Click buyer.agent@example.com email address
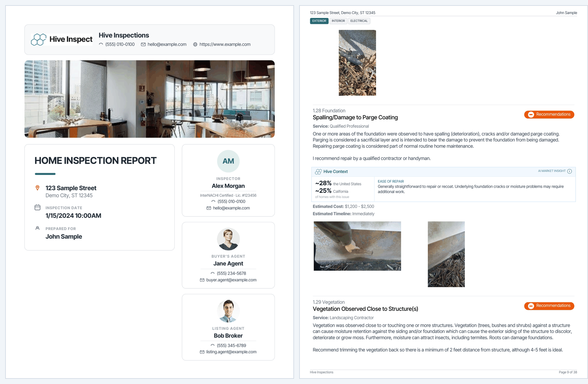The height and width of the screenshot is (384, 588). coord(231,280)
